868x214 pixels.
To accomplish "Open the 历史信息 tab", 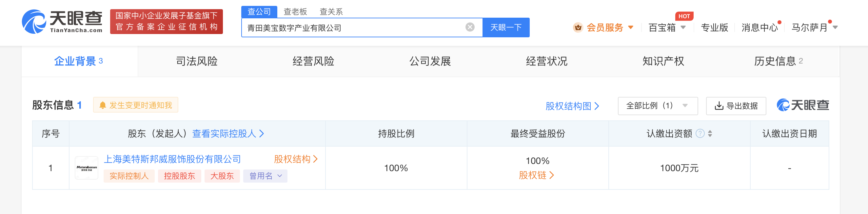I will [779, 61].
